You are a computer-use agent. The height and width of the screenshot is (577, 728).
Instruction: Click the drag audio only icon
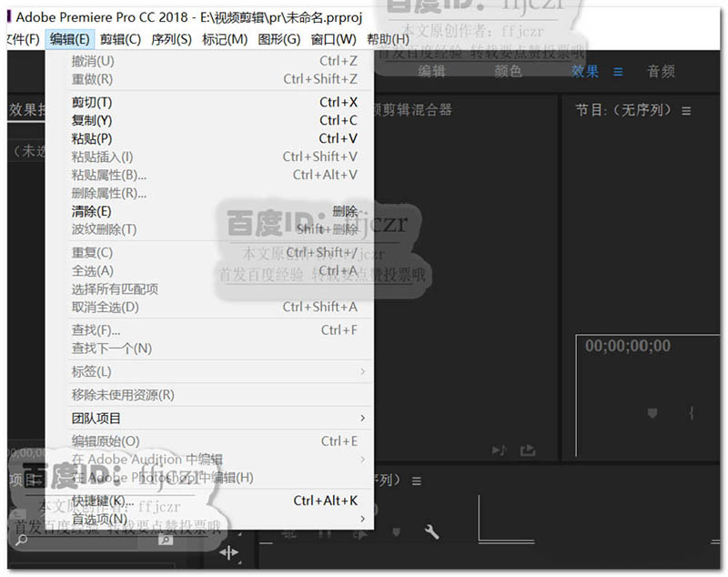(499, 450)
